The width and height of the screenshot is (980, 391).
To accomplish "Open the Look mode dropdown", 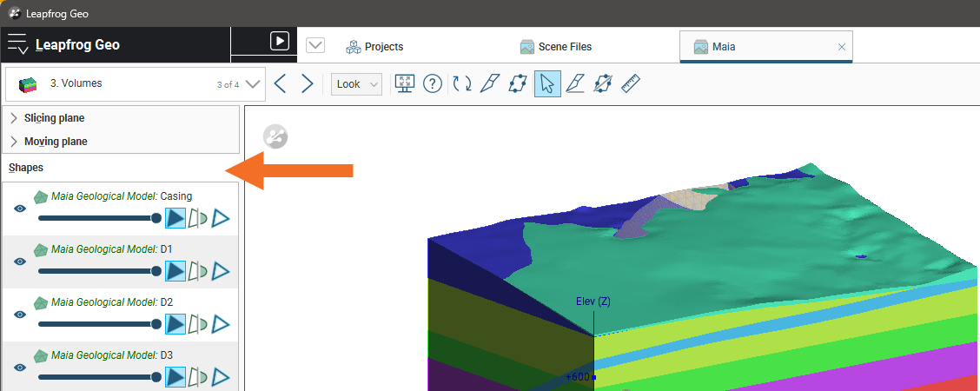I will click(356, 84).
